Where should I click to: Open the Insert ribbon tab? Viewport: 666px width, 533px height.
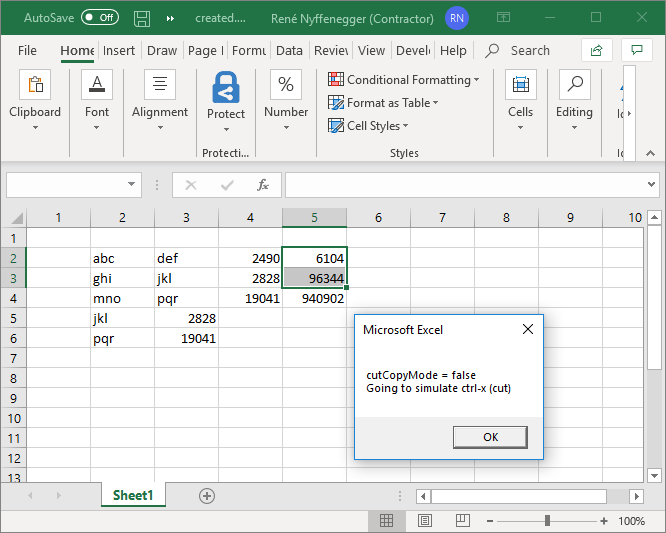click(x=119, y=50)
